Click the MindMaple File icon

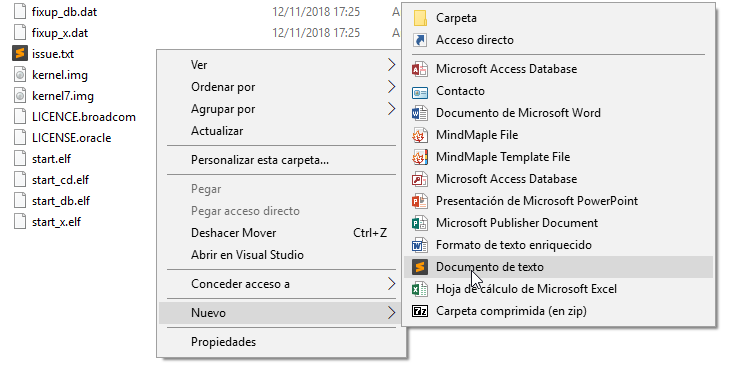(x=420, y=135)
